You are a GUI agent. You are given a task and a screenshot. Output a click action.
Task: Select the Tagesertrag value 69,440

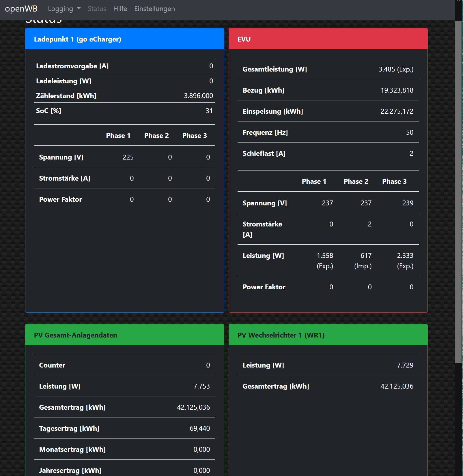tap(200, 428)
